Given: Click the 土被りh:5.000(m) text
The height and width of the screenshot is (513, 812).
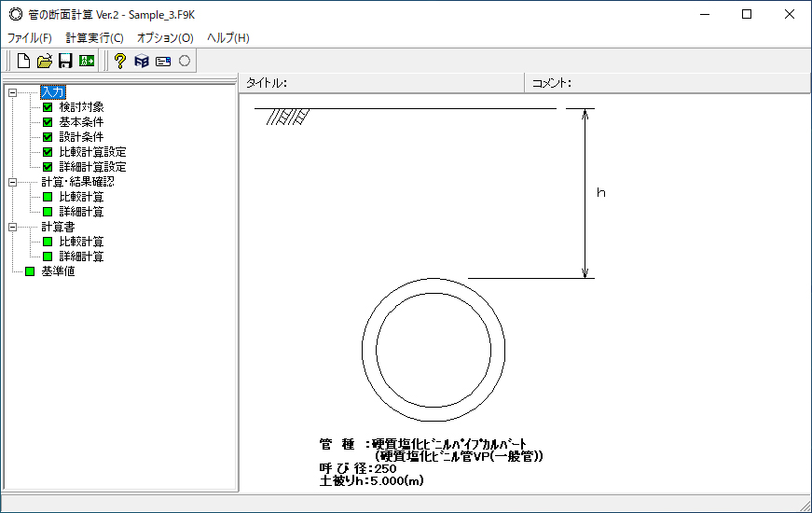Looking at the screenshot, I should click(x=371, y=481).
